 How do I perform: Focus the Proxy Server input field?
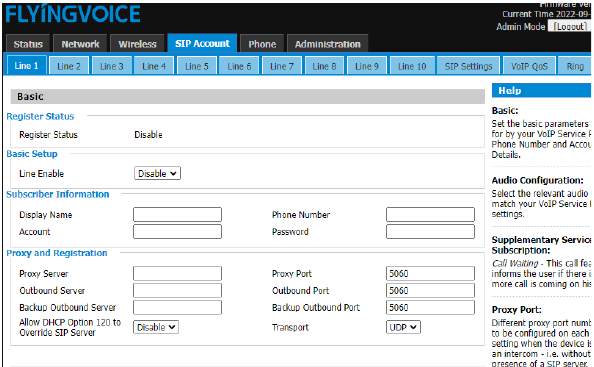tap(177, 273)
